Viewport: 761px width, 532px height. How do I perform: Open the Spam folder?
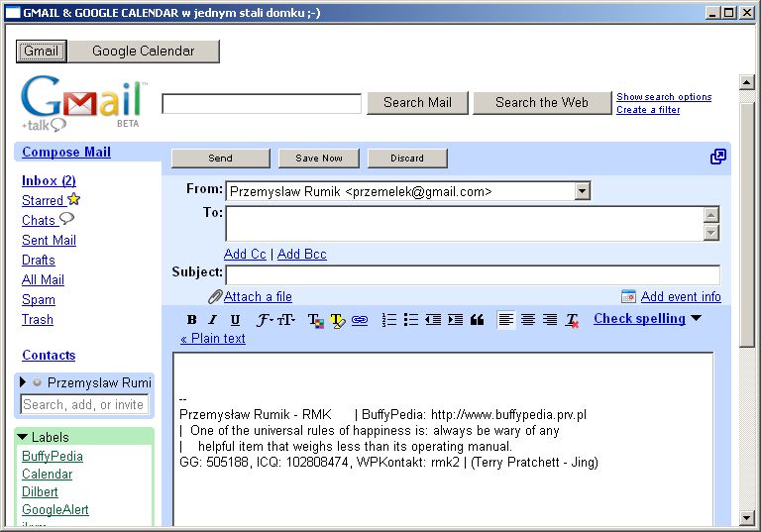pos(39,299)
